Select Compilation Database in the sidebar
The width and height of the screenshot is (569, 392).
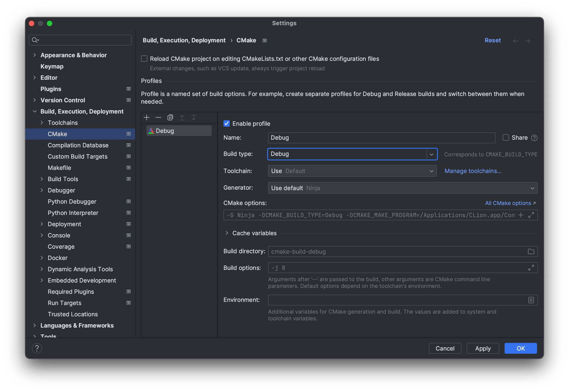[78, 145]
